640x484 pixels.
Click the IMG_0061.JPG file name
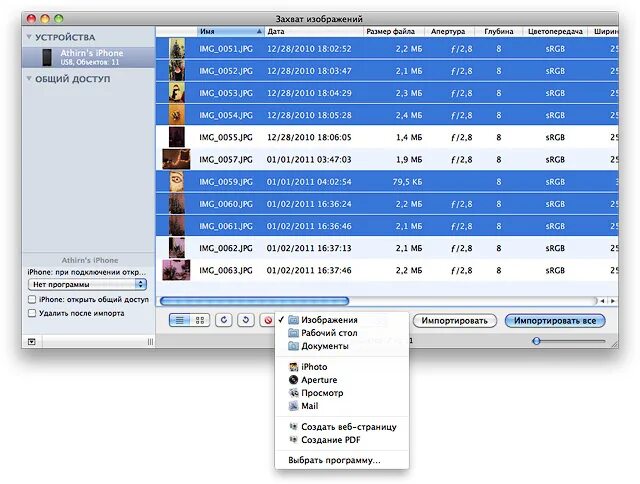226,226
